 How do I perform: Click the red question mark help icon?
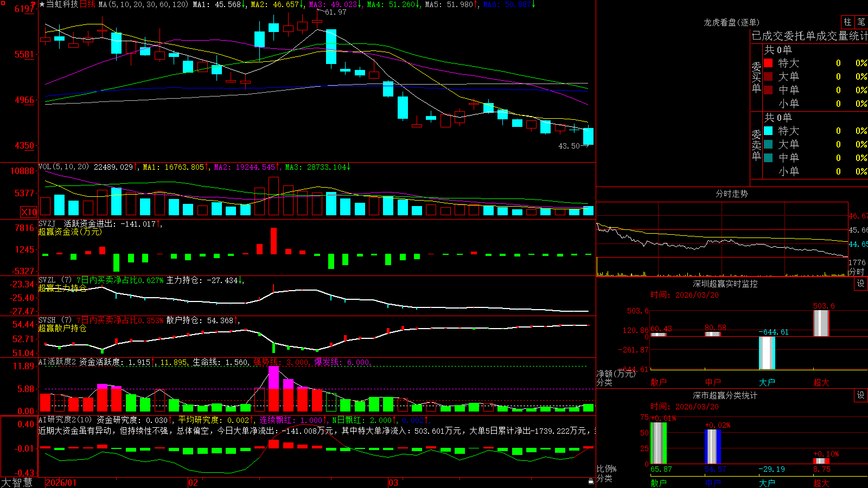(x=33, y=4)
